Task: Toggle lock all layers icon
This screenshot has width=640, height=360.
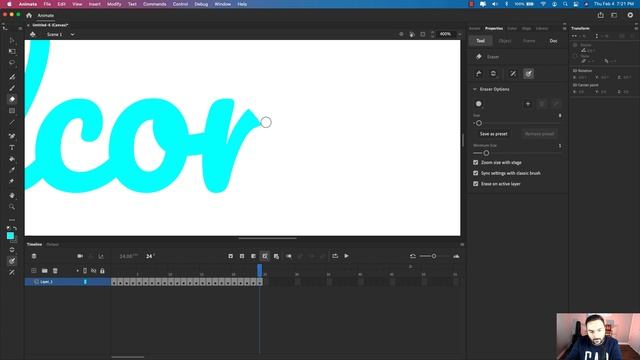Action: click(102, 271)
